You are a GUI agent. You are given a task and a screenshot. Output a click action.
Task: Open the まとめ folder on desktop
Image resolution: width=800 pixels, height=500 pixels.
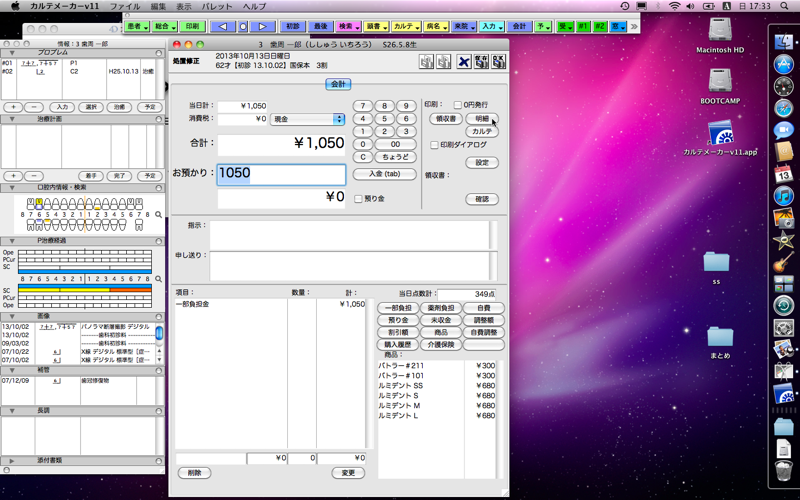719,340
